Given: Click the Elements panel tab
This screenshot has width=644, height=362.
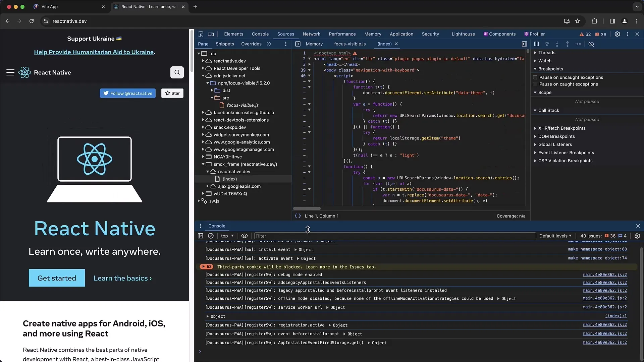Looking at the screenshot, I should point(233,34).
